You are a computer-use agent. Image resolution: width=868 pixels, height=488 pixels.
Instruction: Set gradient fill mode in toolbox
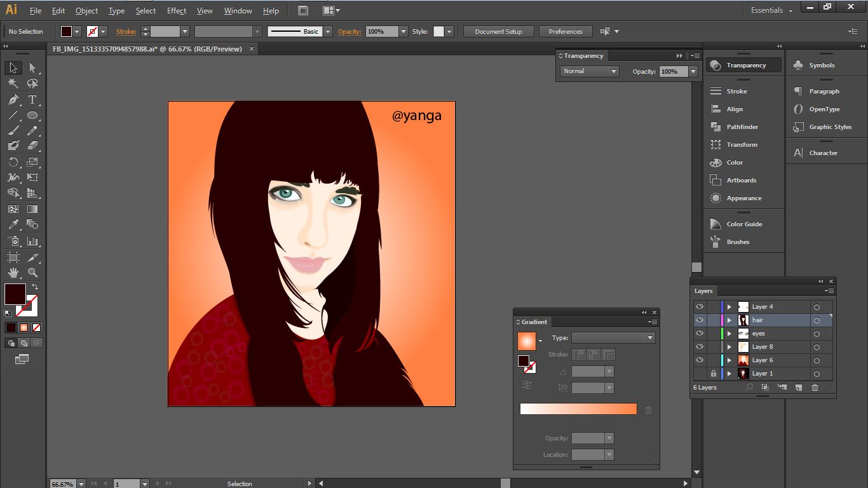[x=24, y=328]
